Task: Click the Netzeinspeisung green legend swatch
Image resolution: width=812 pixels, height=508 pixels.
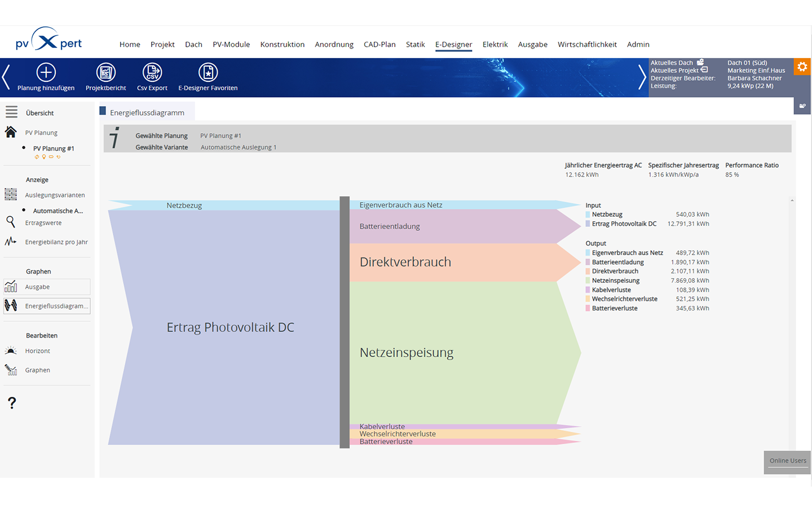Action: tap(588, 281)
